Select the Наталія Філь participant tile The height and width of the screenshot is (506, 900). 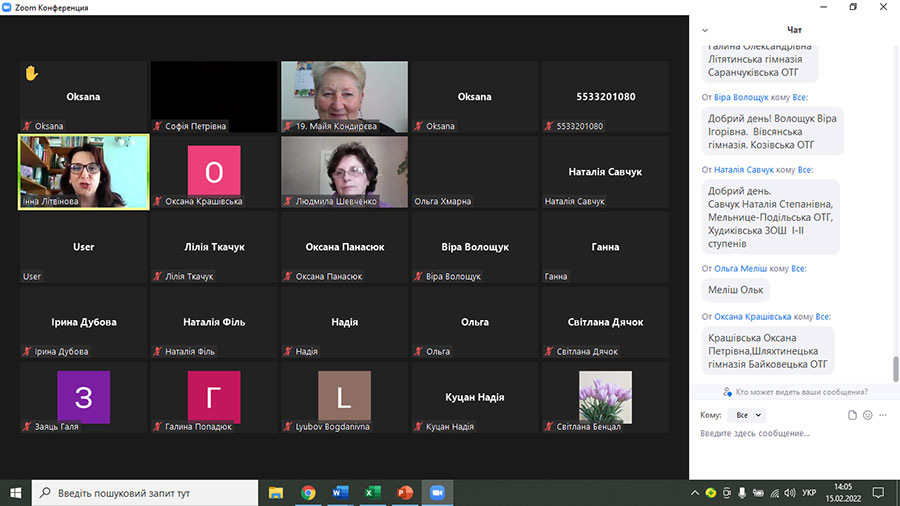(214, 322)
